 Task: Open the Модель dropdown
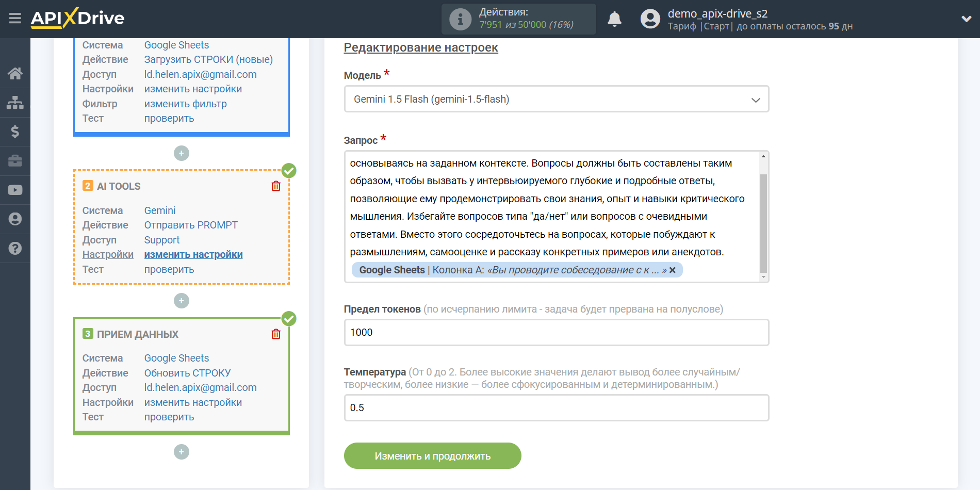click(x=556, y=99)
